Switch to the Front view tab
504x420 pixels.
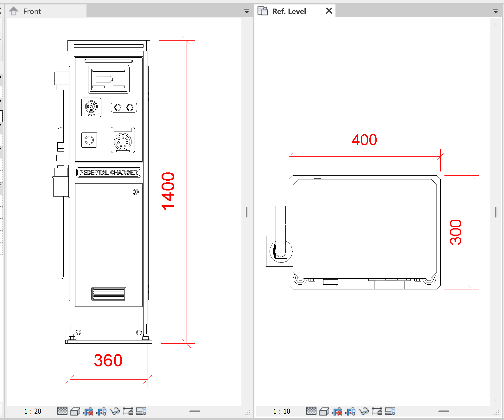point(46,11)
